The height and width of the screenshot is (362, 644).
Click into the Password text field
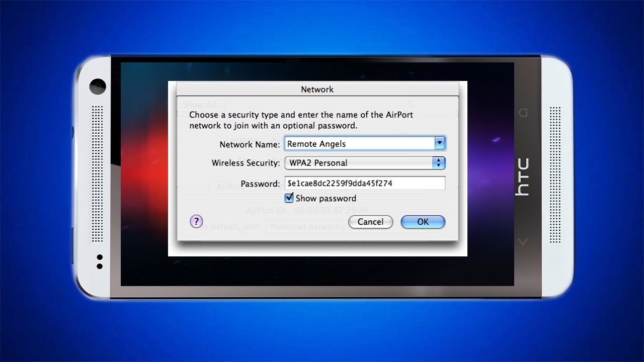tap(365, 183)
